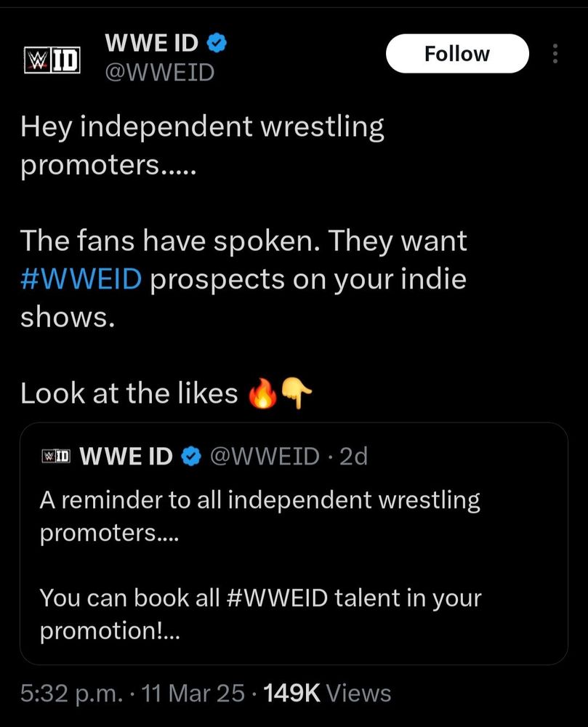Screen dimensions: 588x727
Task: Click the WWE ID profile avatar
Action: coord(52,60)
